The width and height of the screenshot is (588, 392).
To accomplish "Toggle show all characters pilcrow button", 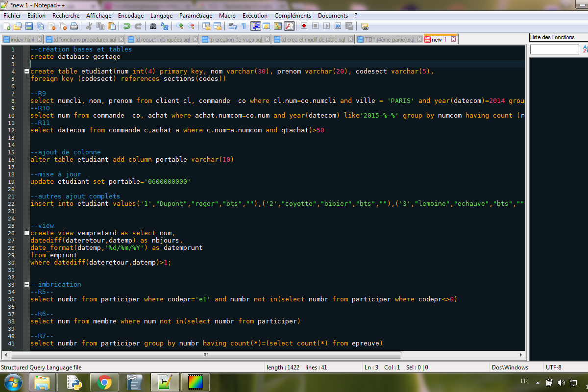I will [244, 26].
